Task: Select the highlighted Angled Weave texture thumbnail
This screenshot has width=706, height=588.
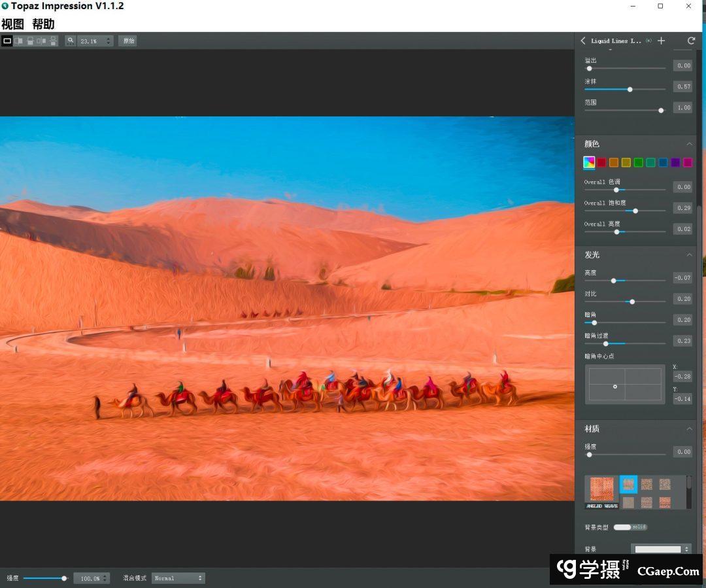Action: pos(628,484)
